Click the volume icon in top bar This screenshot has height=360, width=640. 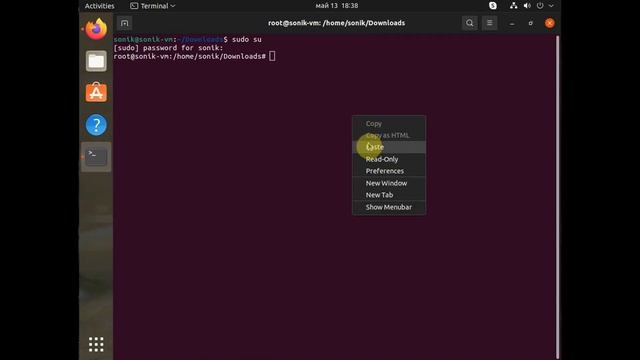(527, 6)
